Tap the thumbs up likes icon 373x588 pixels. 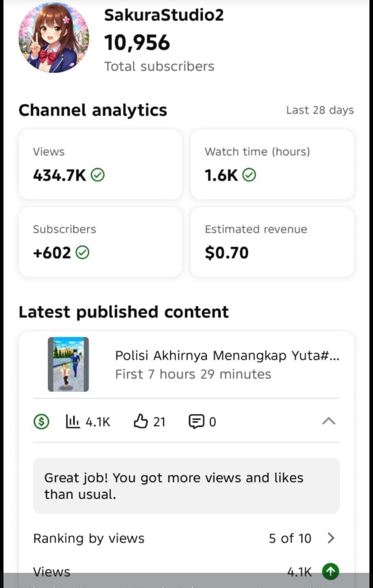pos(140,421)
